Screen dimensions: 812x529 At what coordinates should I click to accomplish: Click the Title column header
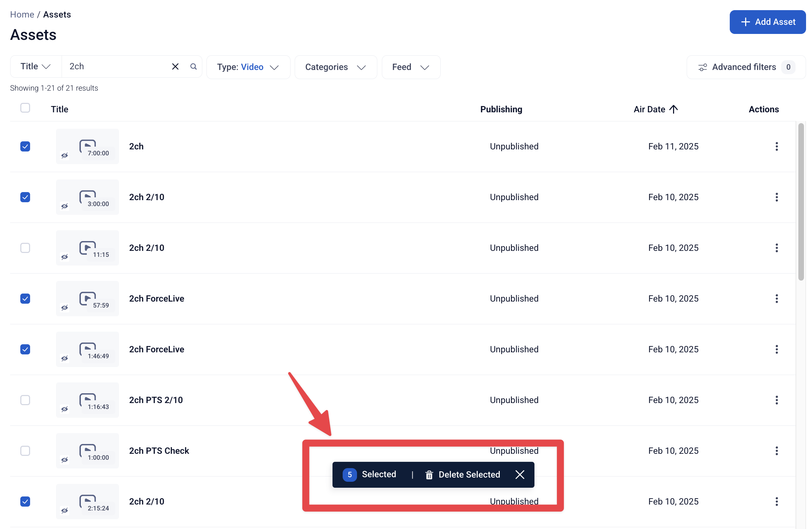pos(59,110)
